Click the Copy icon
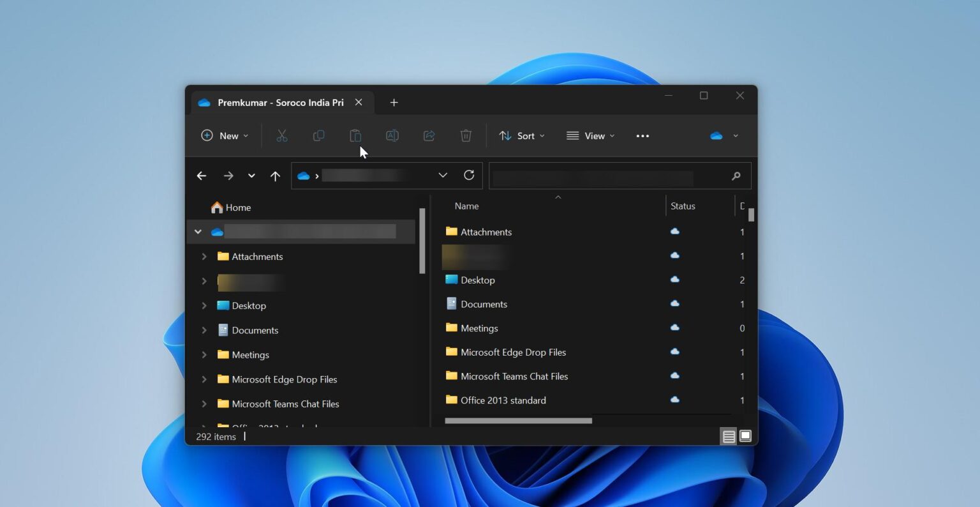Screen dimensions: 980x507 click(x=318, y=135)
